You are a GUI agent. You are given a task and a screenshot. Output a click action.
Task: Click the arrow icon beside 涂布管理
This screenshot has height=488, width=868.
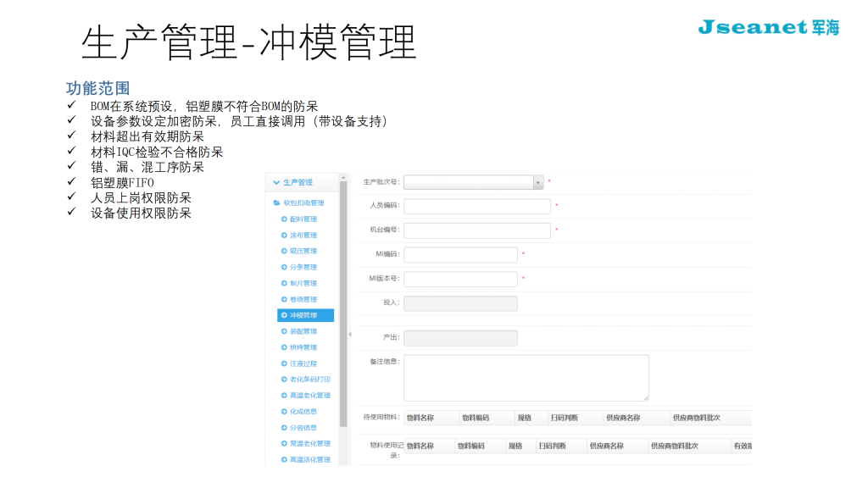tap(284, 236)
